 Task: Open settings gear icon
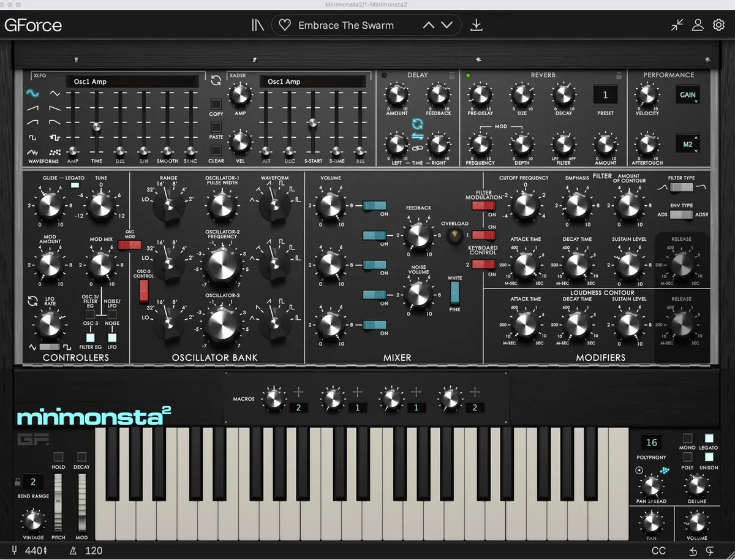(x=718, y=25)
